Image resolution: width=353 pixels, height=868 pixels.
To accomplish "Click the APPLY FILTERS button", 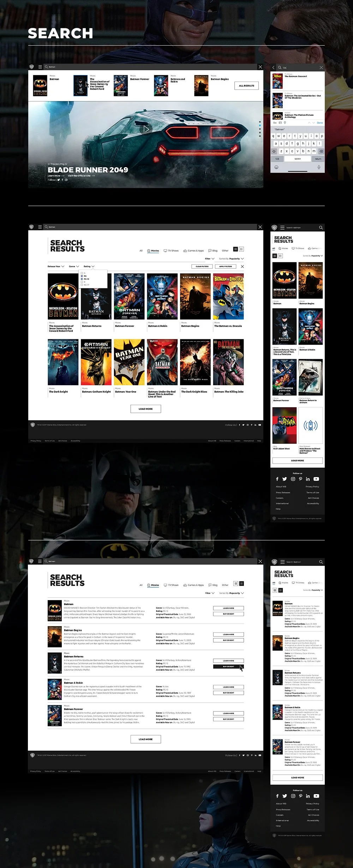I will coord(226,266).
